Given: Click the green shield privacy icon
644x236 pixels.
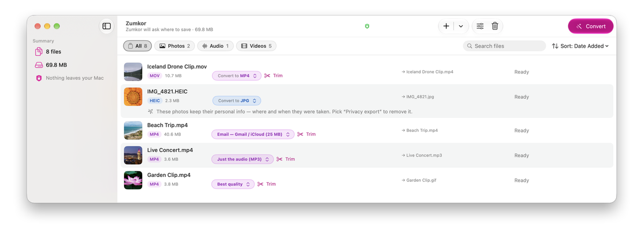Looking at the screenshot, I should point(367,26).
